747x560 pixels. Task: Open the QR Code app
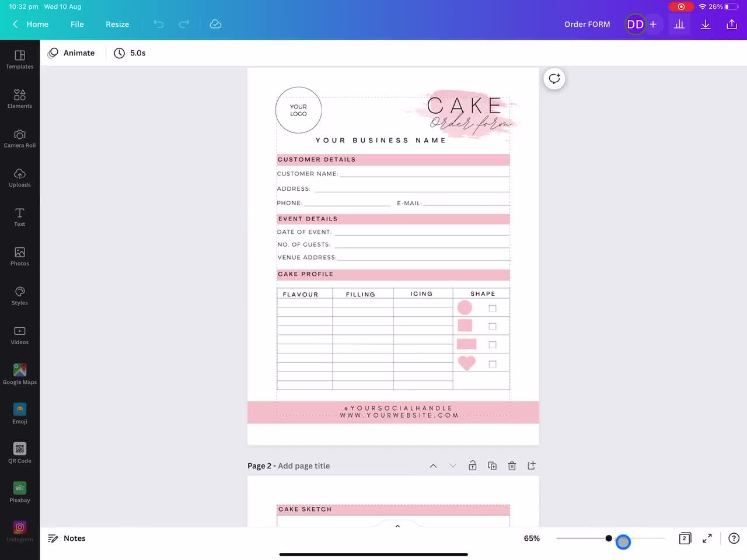click(x=20, y=453)
